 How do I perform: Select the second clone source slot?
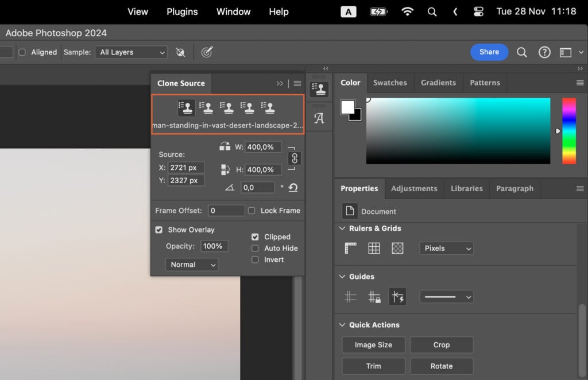pyautogui.click(x=206, y=107)
